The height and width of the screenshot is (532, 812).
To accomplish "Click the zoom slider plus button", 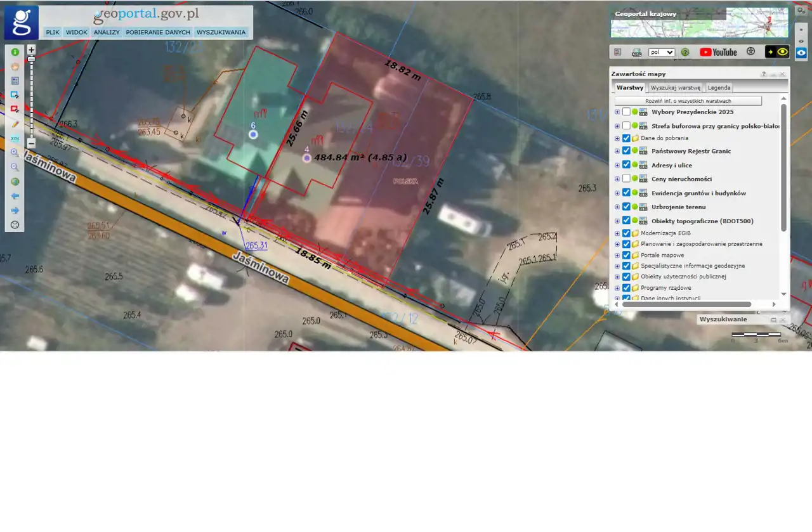I will (31, 49).
